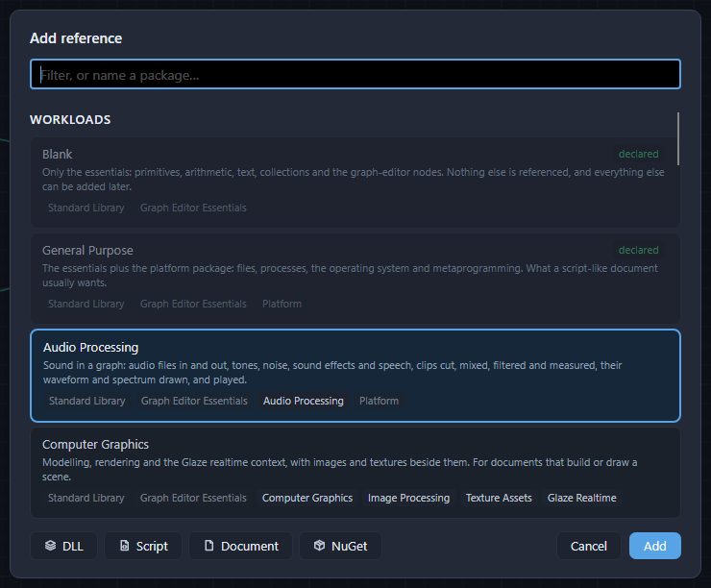Open the DLL reference option
Image resolution: width=711 pixels, height=588 pixels.
coord(64,546)
